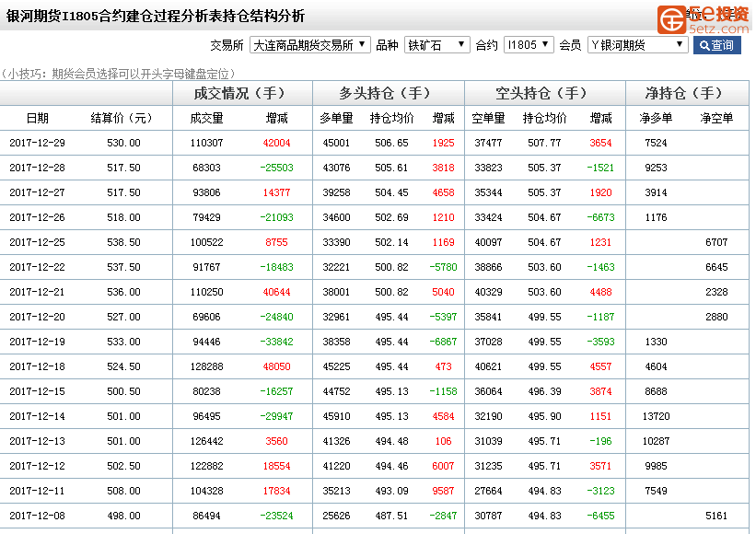The height and width of the screenshot is (534, 756).
Task: Click volume value 126442
Action: (206, 441)
